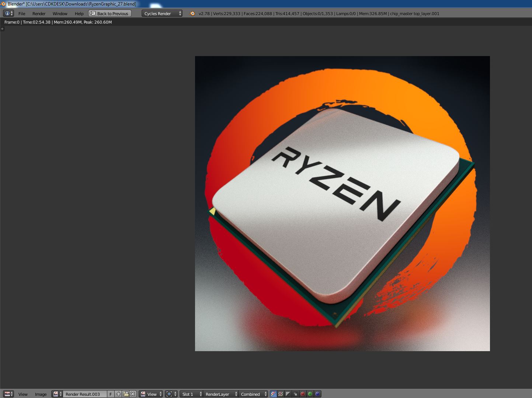This screenshot has height=398, width=532.
Task: Toggle the fake user F button
Action: tap(111, 394)
